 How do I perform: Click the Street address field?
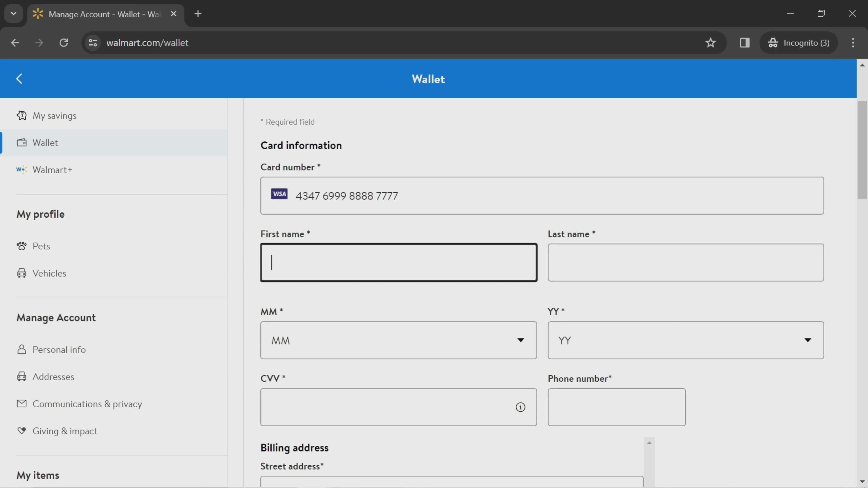tap(452, 482)
